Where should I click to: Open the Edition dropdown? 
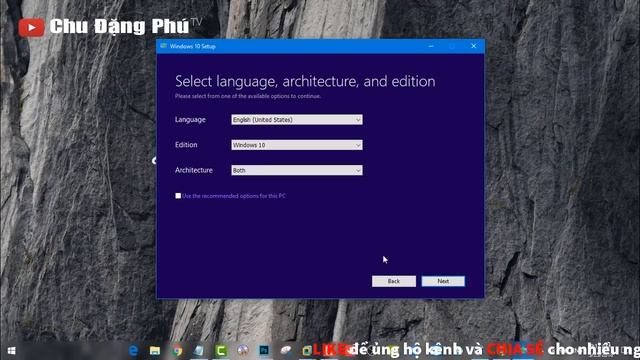297,145
